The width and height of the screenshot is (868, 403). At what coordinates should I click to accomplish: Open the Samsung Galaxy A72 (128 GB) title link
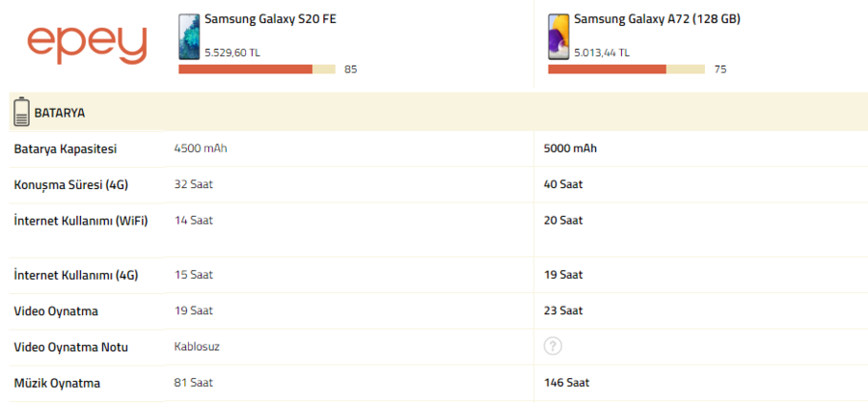coord(657,19)
